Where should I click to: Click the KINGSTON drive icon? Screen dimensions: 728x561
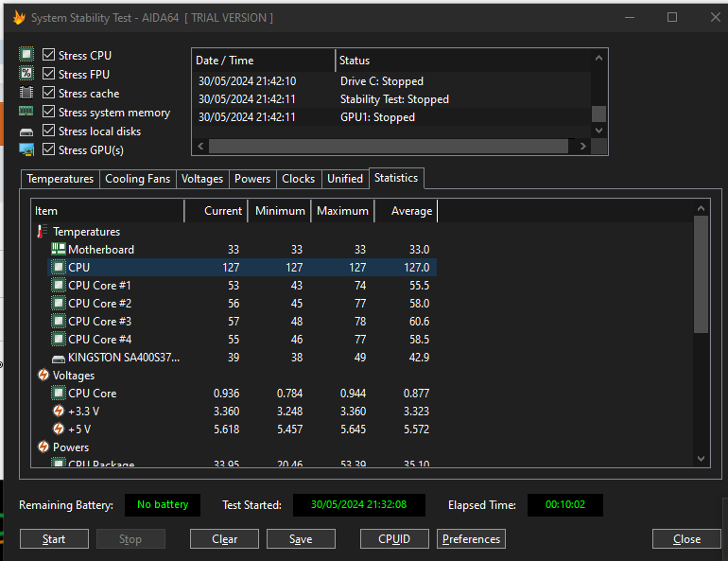(x=59, y=359)
